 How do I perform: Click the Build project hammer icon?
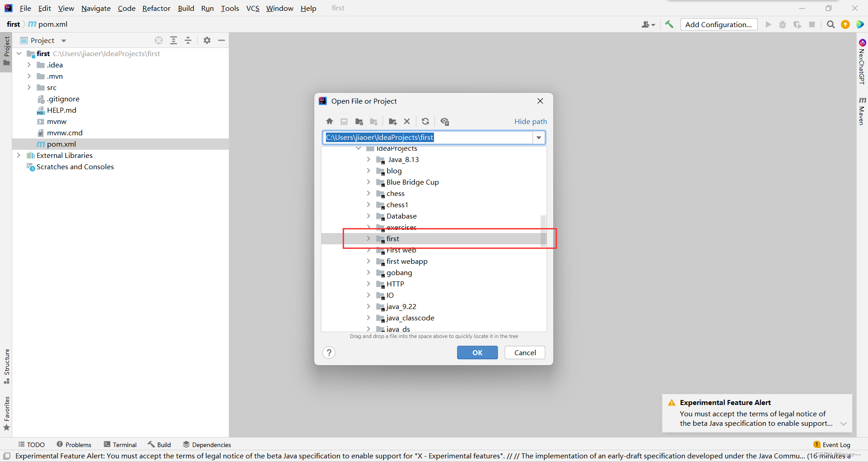[x=669, y=24]
